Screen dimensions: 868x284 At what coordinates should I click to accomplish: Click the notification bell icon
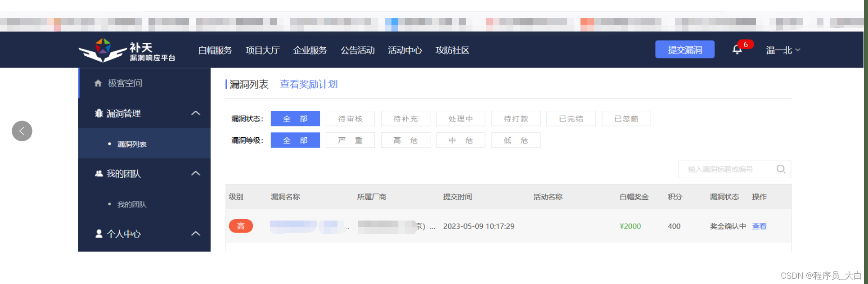737,50
